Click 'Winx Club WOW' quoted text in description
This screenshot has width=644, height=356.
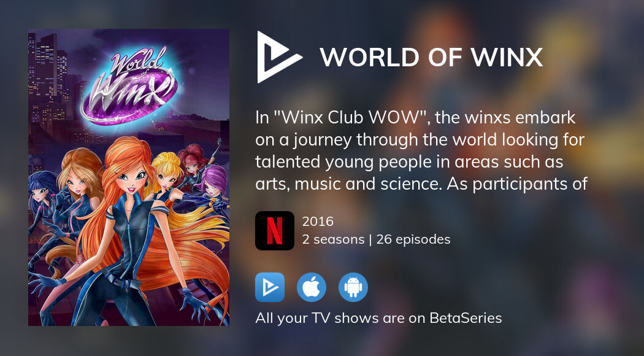(351, 118)
